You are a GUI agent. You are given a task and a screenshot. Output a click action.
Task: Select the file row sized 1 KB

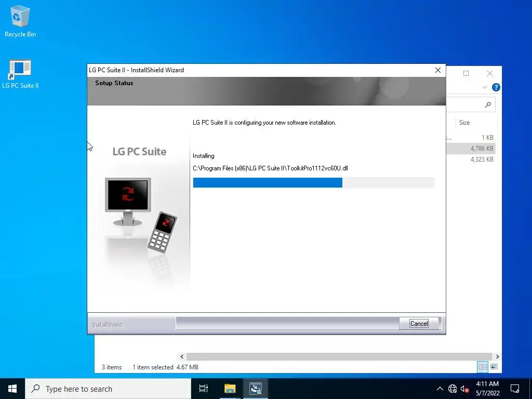tap(471, 137)
